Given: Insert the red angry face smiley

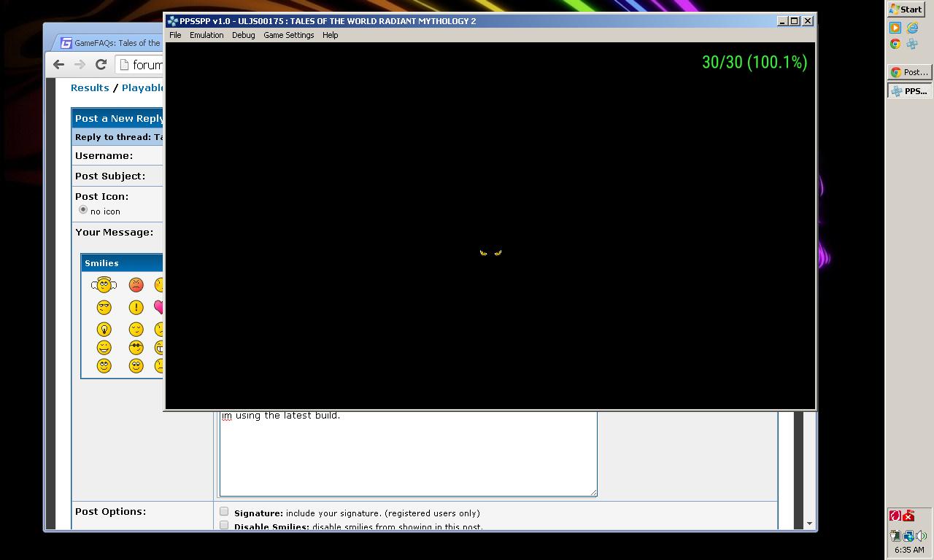Looking at the screenshot, I should 136,285.
